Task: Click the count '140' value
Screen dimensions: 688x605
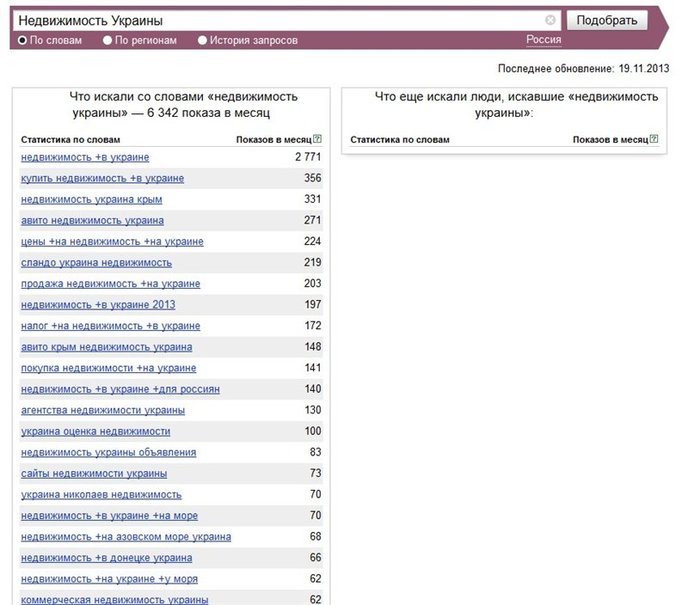Action: click(313, 389)
